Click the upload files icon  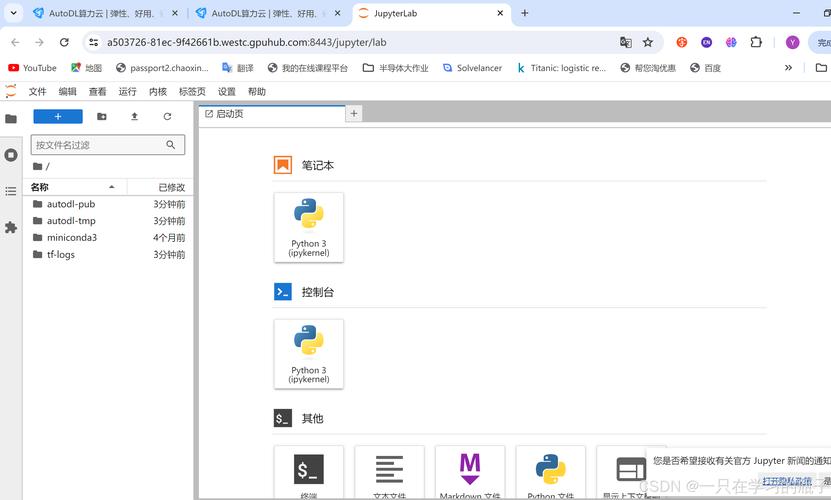(134, 116)
